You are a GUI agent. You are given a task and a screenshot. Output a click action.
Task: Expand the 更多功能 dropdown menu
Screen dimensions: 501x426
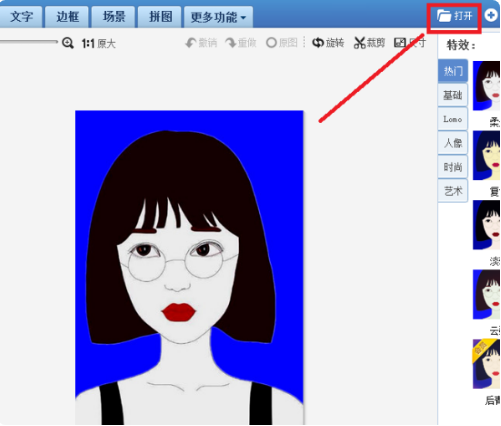(218, 17)
